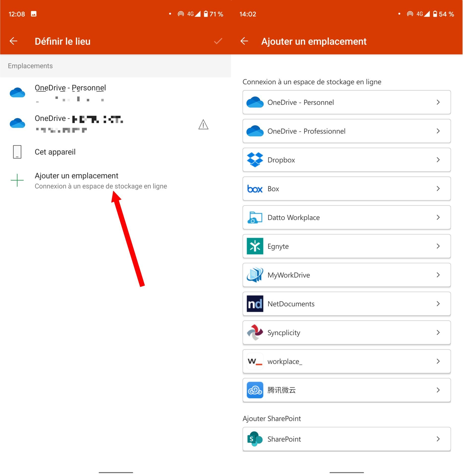The height and width of the screenshot is (476, 463).
Task: Tap the NetDocuments nd icon
Action: coord(255,304)
